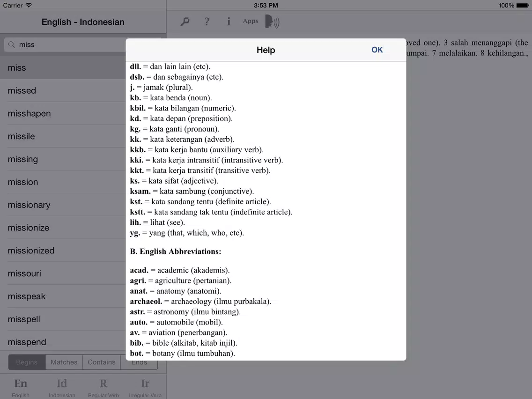532x399 pixels.
Task: Tap the wrench settings icon
Action: [x=185, y=22]
